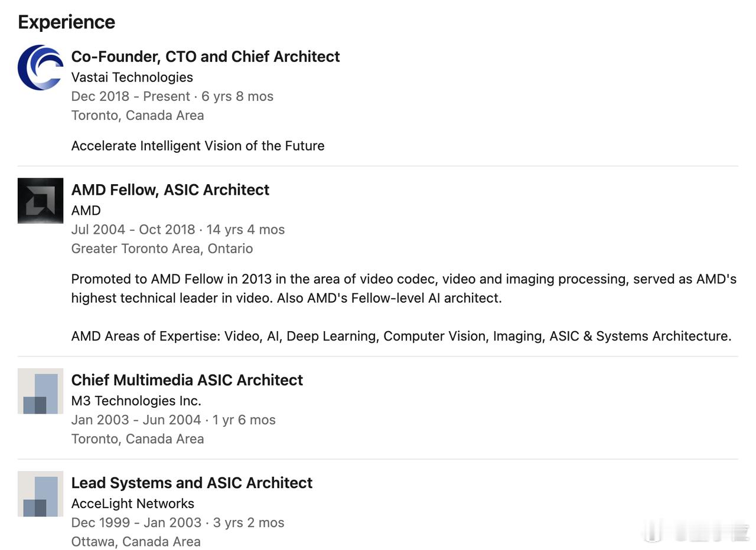This screenshot has height=550, width=756.
Task: Click the AMD company logo
Action: pyautogui.click(x=40, y=201)
